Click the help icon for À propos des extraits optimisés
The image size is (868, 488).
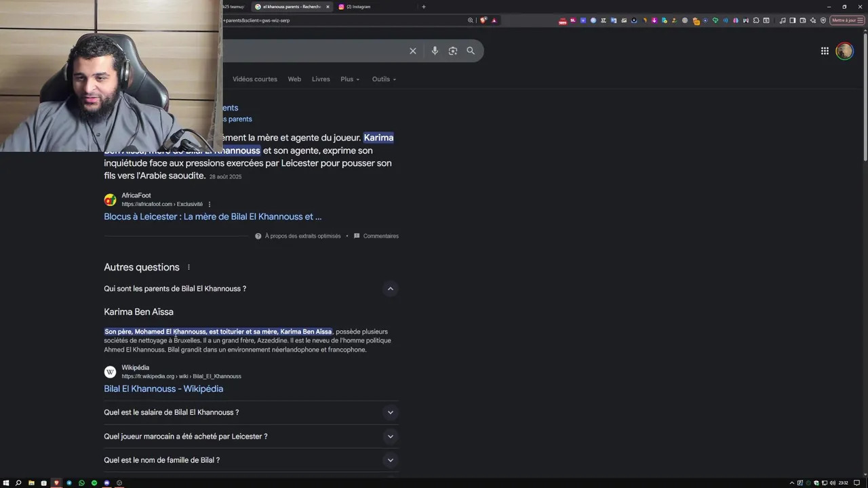pos(258,236)
